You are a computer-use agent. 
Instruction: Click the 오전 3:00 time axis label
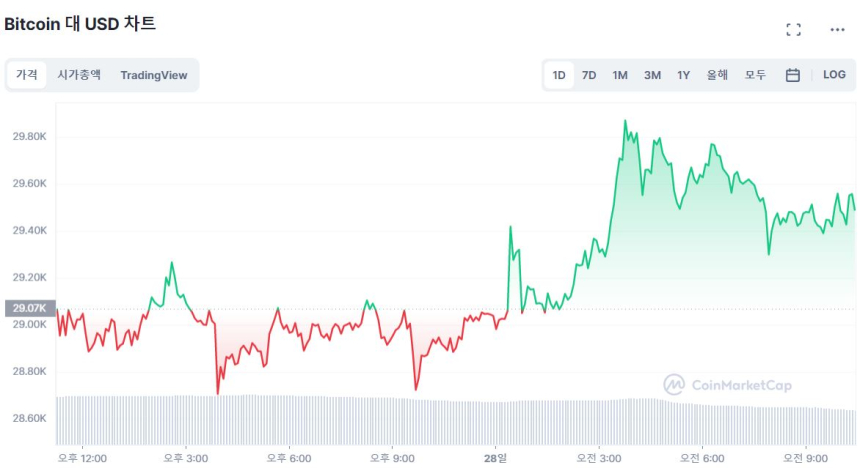[600, 458]
